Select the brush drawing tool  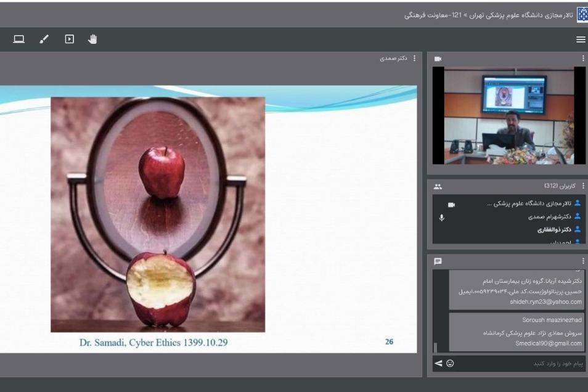(x=44, y=39)
